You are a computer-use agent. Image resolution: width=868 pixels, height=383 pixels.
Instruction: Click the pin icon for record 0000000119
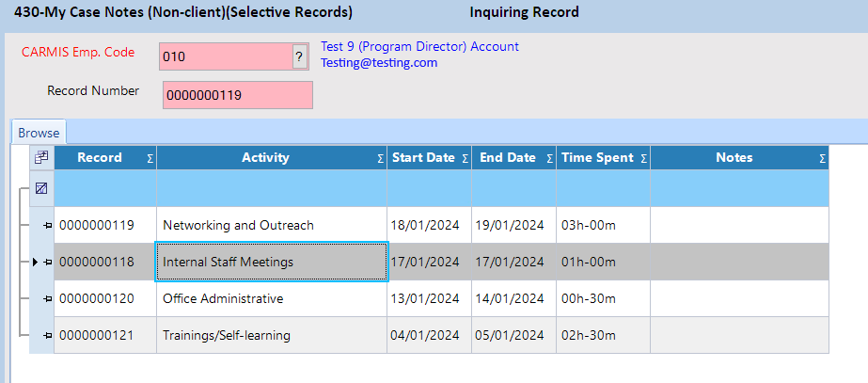tap(47, 226)
